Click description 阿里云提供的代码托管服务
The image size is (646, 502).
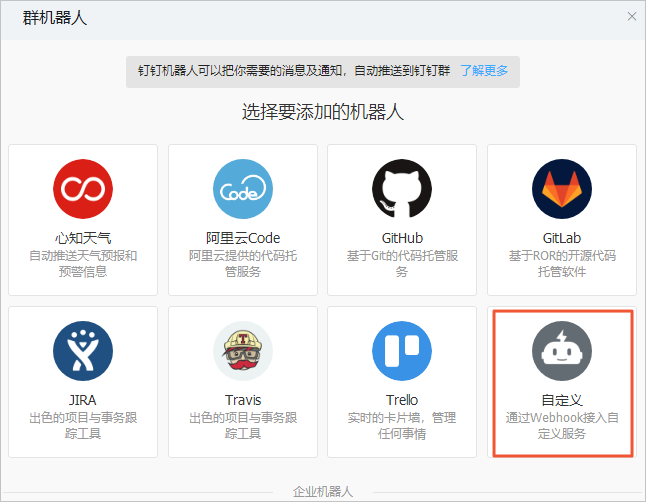tap(243, 263)
